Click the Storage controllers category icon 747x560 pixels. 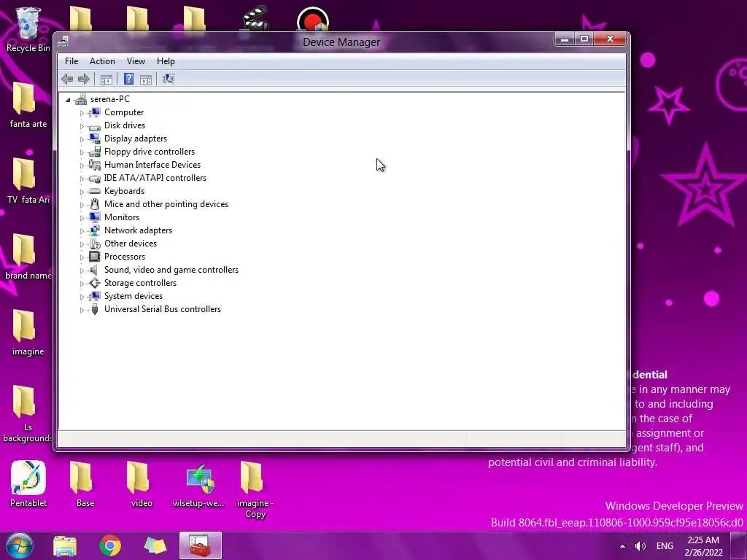coord(95,283)
